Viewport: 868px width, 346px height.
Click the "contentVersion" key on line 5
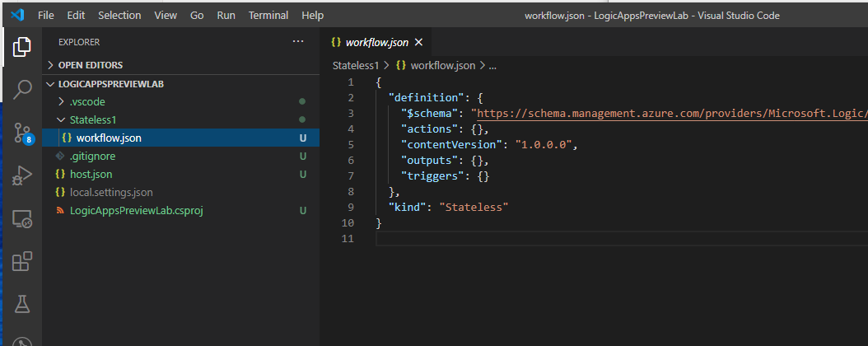[451, 145]
